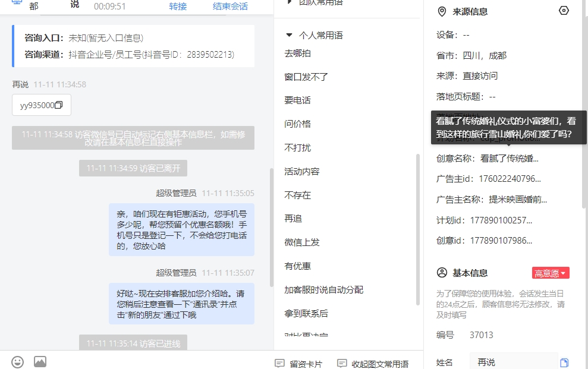Click the 广告主名称 value 提米映画婚前
The height and width of the screenshot is (369, 588).
[x=517, y=199]
